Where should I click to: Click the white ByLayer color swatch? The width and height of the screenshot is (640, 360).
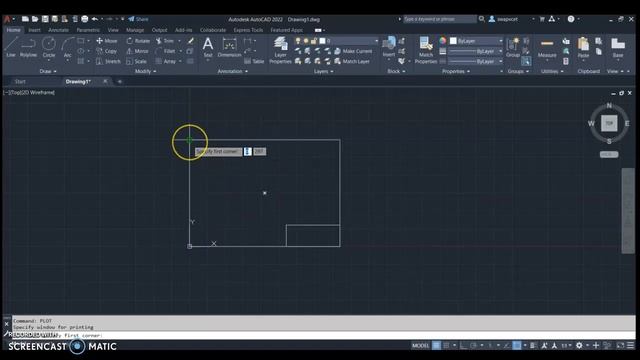pos(453,41)
